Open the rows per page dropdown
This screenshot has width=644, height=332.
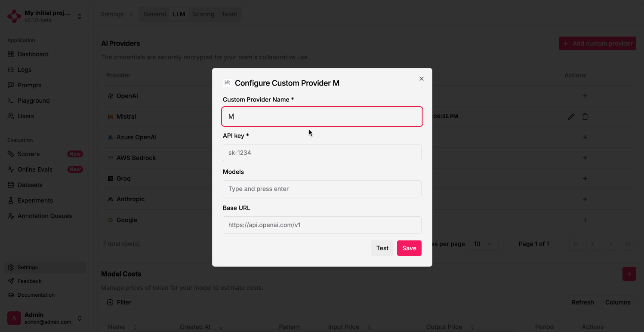coord(484,243)
